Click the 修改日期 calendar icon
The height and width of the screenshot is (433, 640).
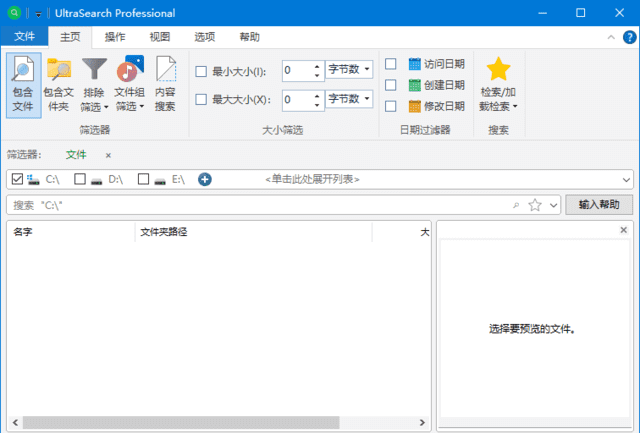pyautogui.click(x=414, y=106)
